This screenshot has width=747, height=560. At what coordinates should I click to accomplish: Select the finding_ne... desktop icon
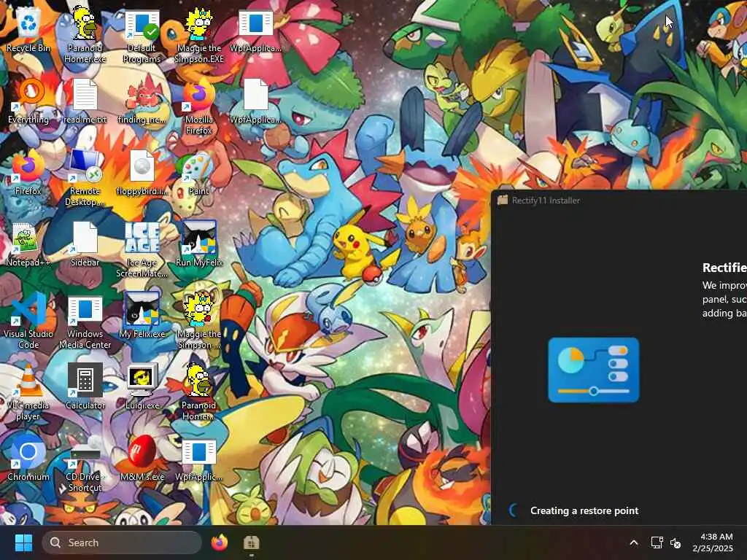(142, 101)
